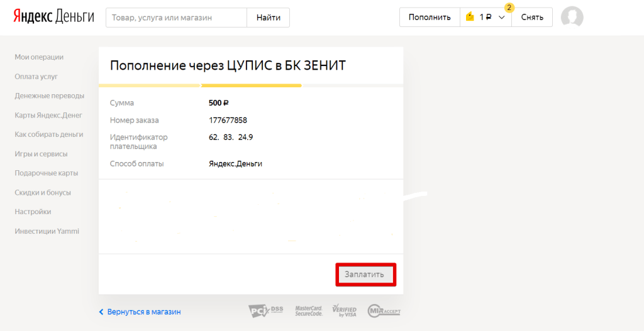Click the payer identifier 62. 83. 24.9
Image resolution: width=644 pixels, height=331 pixels.
[x=231, y=138]
